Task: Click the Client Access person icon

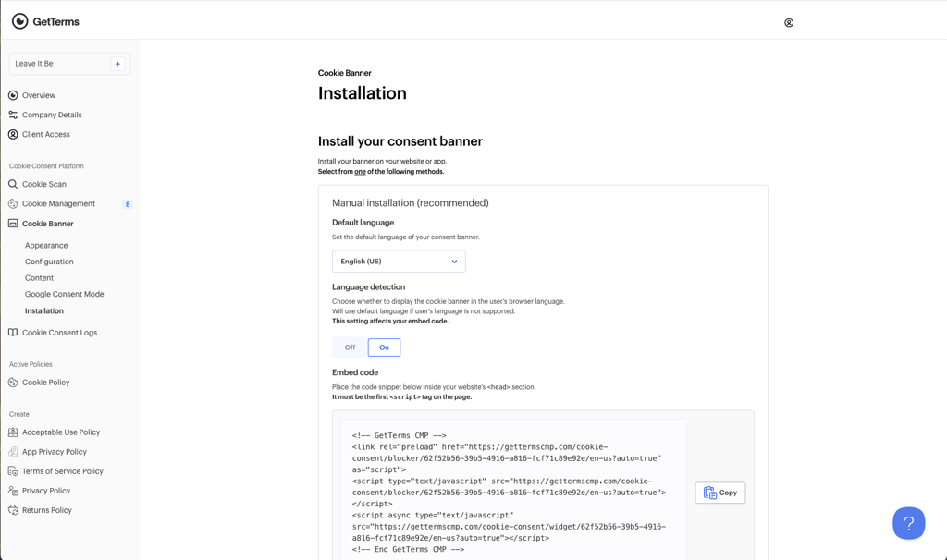Action: (13, 135)
